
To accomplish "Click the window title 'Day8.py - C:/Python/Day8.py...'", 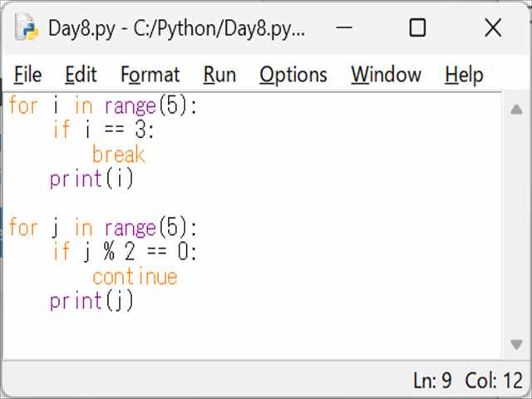I will click(176, 28).
